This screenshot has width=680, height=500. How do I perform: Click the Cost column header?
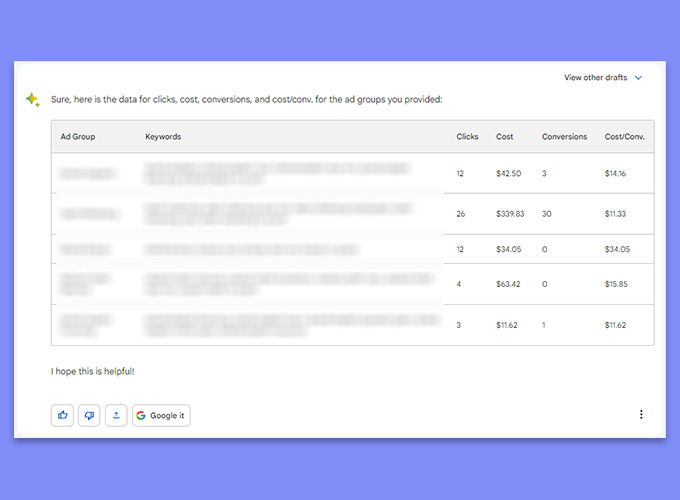(x=504, y=137)
